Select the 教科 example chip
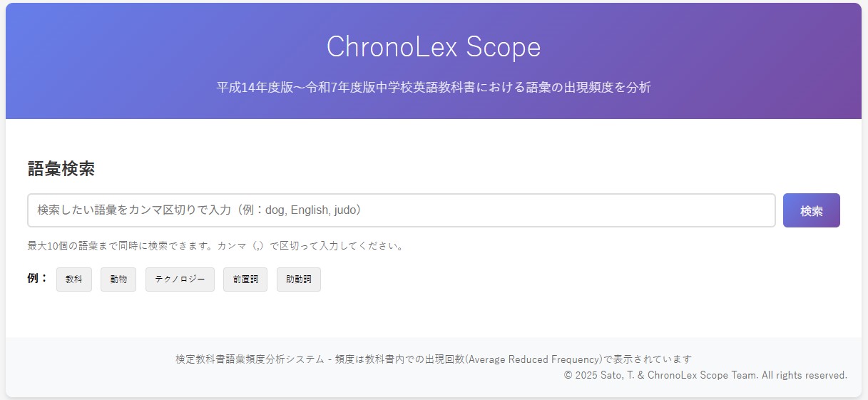 click(74, 280)
